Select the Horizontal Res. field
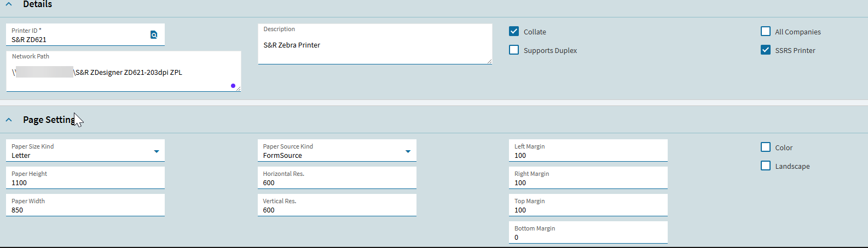Screen dimensions: 868x248 pyautogui.click(x=337, y=182)
